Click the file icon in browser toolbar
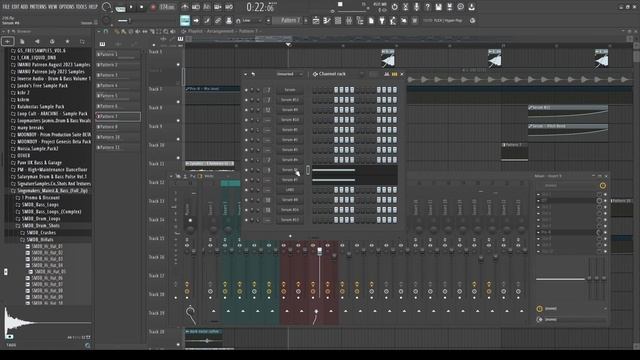This screenshot has width=640, height=360. pyautogui.click(x=22, y=41)
